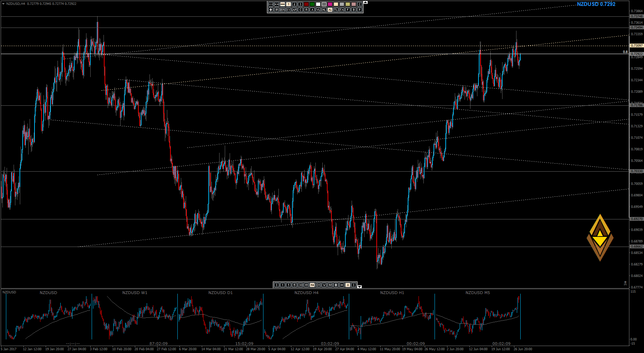The image size is (644, 353).
Task: Click the SY button in drawing toolbar
Action: [x=289, y=10]
